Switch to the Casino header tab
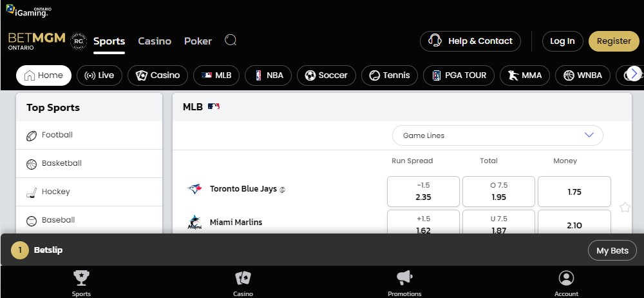The width and height of the screenshot is (644, 298). point(155,41)
